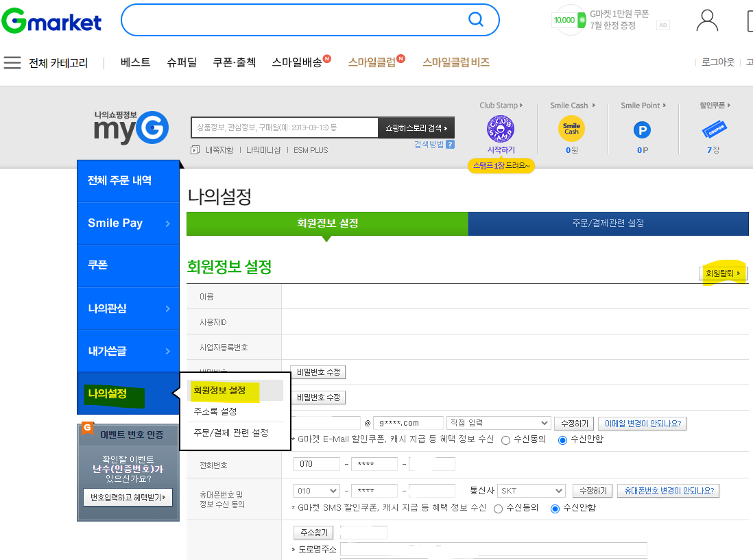This screenshot has height=560, width=753.
Task: Expand the Smile Pay sidebar item
Action: [x=128, y=223]
